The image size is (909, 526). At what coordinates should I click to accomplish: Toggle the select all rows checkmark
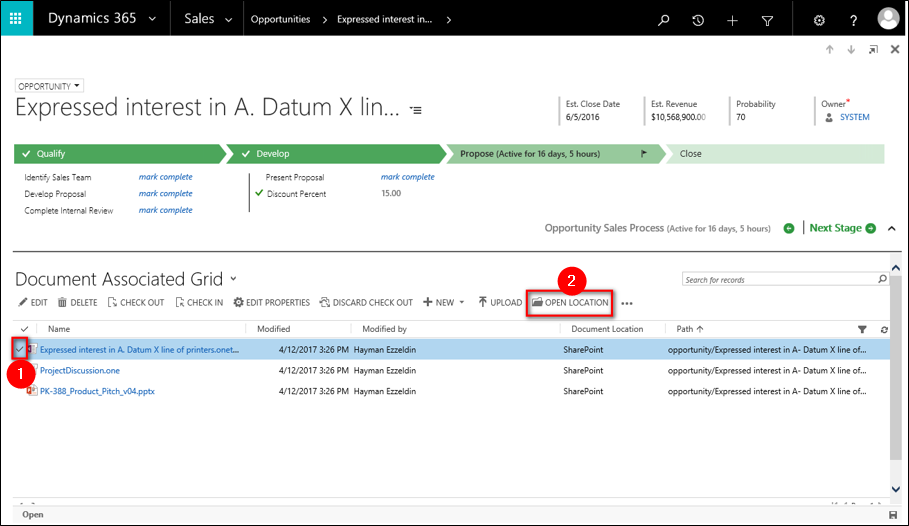point(24,329)
